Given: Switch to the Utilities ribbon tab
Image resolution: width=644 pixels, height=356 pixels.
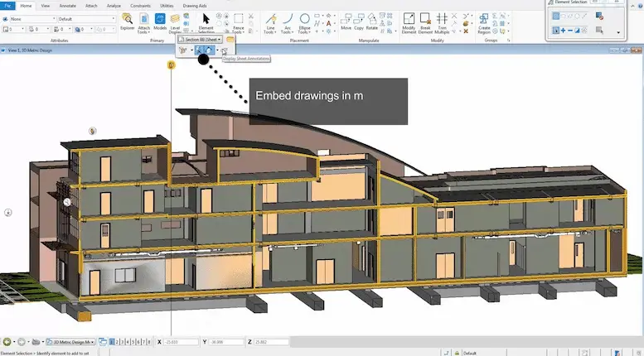Looking at the screenshot, I should (167, 6).
